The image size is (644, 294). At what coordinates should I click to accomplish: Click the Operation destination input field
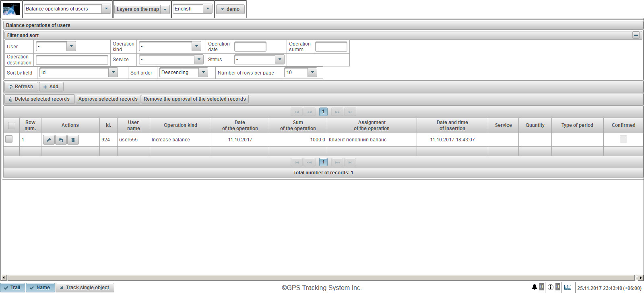coord(72,60)
